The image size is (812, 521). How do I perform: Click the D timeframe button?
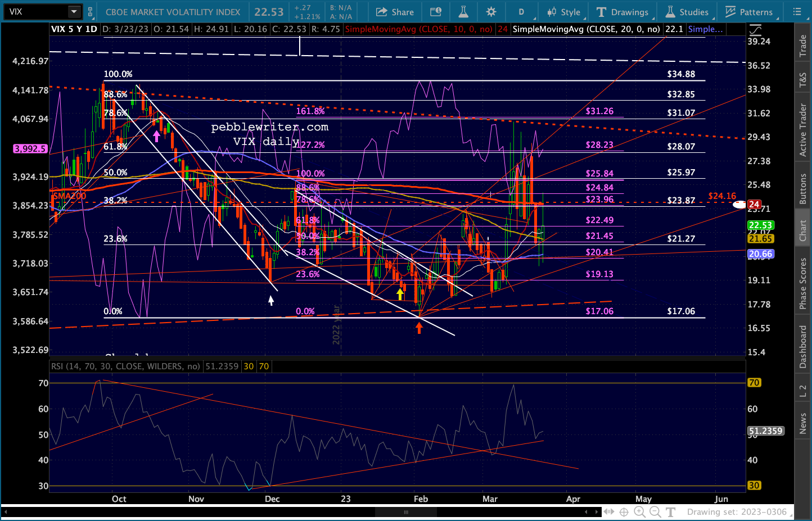point(521,12)
